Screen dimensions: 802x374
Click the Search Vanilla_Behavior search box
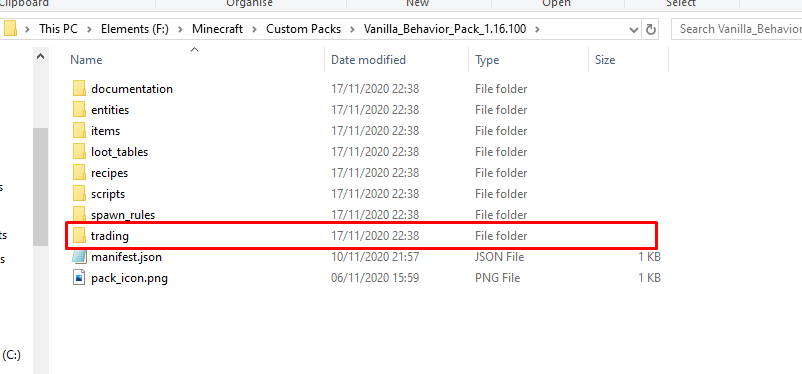[736, 29]
